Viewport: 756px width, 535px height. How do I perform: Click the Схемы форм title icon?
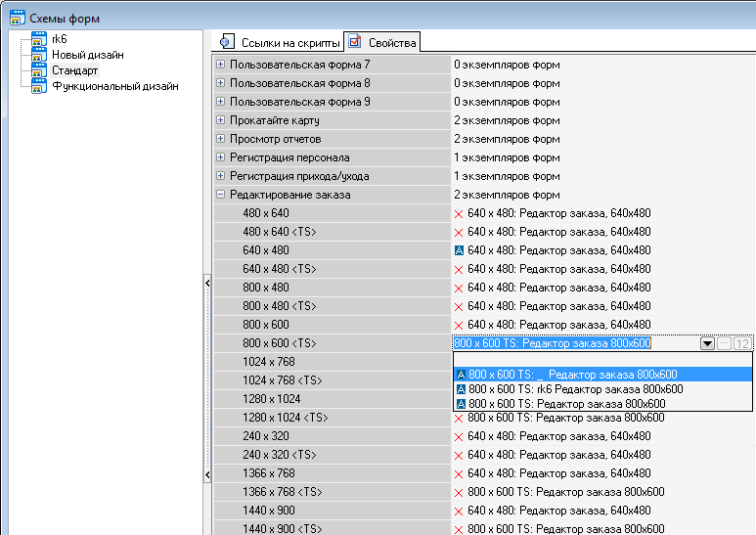pyautogui.click(x=18, y=18)
